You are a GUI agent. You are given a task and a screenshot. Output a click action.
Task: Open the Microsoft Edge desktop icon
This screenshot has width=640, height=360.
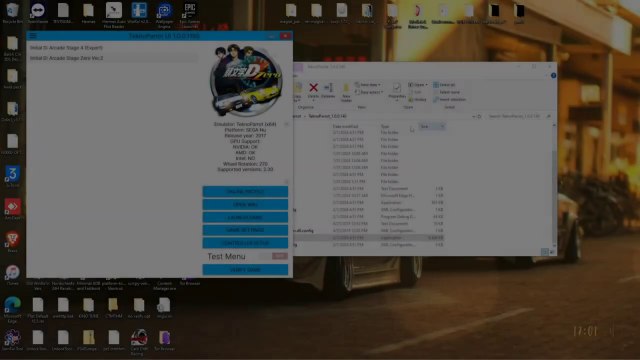pyautogui.click(x=12, y=310)
